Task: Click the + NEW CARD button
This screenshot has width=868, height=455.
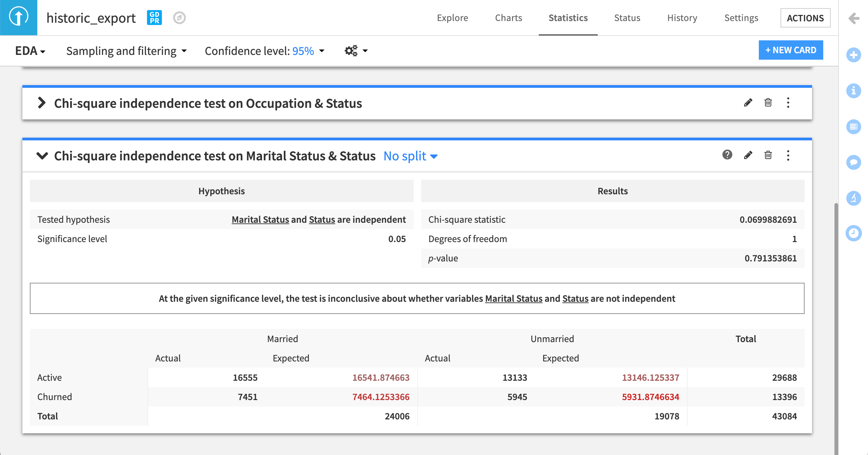Action: [790, 50]
